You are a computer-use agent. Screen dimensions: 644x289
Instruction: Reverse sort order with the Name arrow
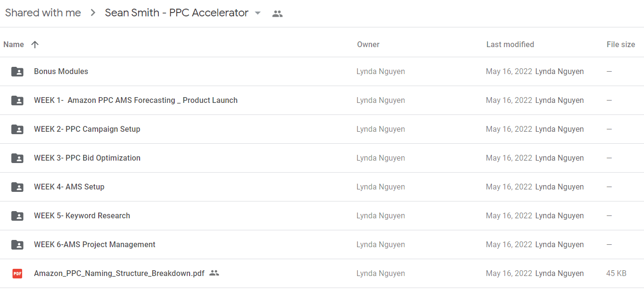click(35, 44)
